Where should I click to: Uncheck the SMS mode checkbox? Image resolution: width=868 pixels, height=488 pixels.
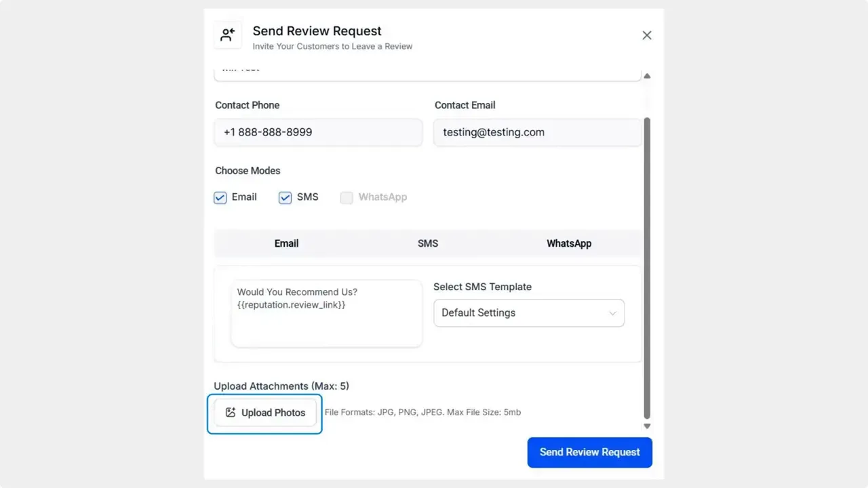[285, 197]
